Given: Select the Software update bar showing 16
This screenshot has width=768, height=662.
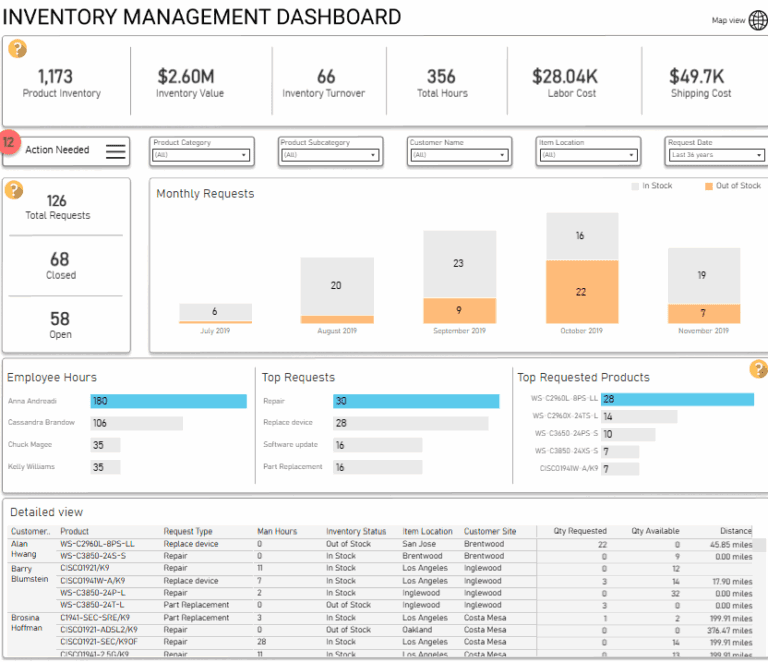Looking at the screenshot, I should [x=378, y=445].
